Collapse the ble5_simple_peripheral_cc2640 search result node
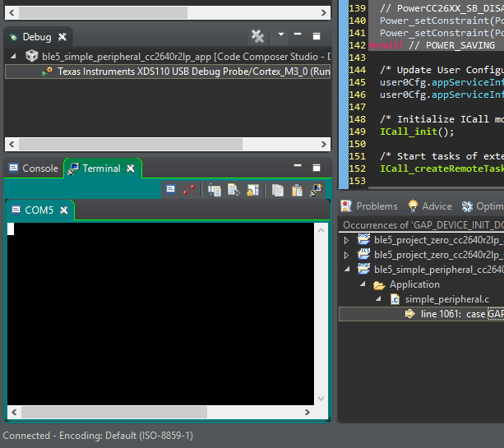The image size is (504, 448). [347, 270]
